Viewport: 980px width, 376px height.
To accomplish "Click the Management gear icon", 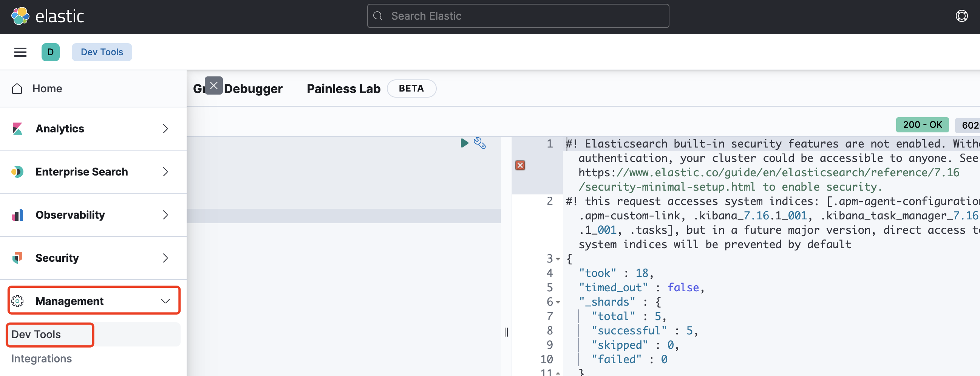I will tap(17, 301).
